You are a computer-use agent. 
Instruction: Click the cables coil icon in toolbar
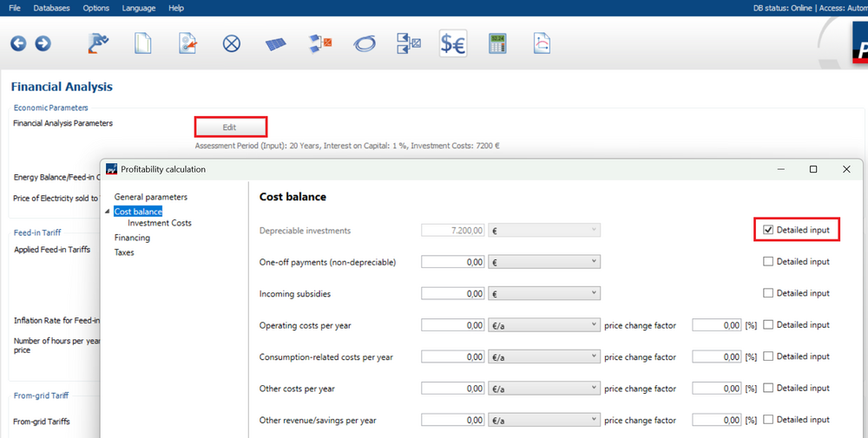pos(365,43)
